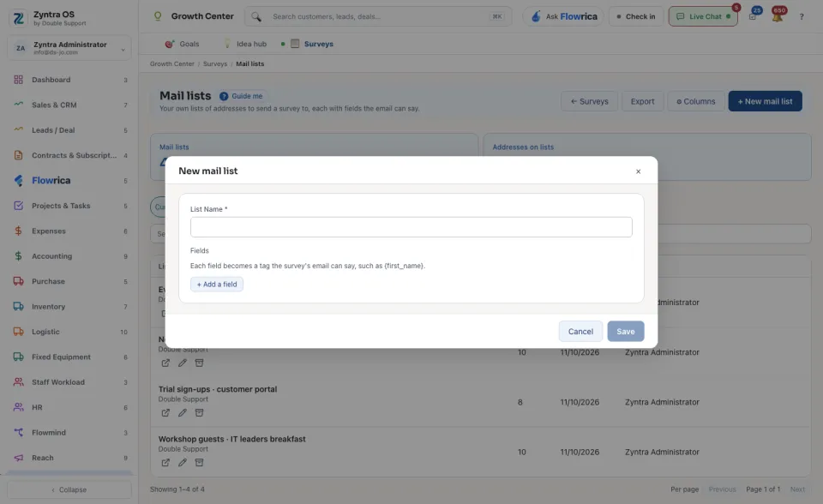Click the Addresses on lists card label
Viewport: 823px width, 504px height.
pos(523,147)
